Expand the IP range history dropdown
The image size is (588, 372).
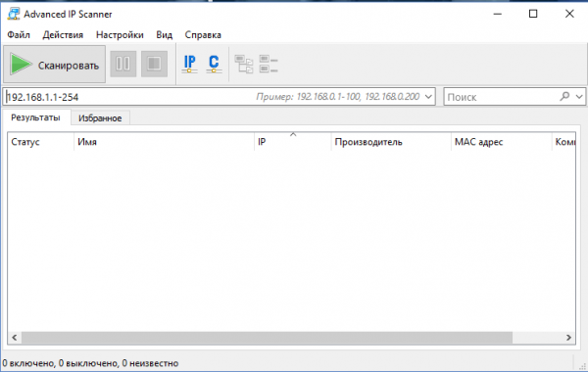(428, 97)
